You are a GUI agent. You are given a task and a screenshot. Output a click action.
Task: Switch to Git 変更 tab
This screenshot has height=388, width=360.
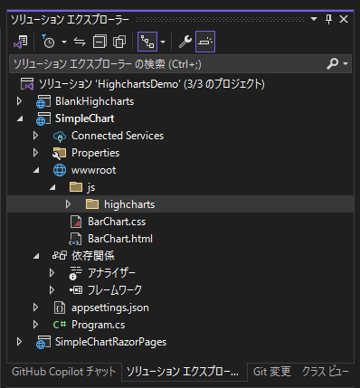pyautogui.click(x=272, y=372)
